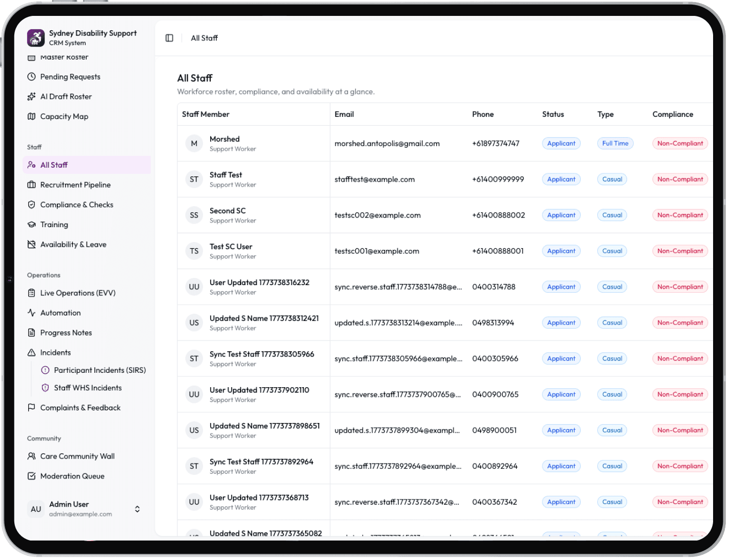This screenshot has width=730, height=560.
Task: Click the Staff WHS Incidents shield icon
Action: 45,388
